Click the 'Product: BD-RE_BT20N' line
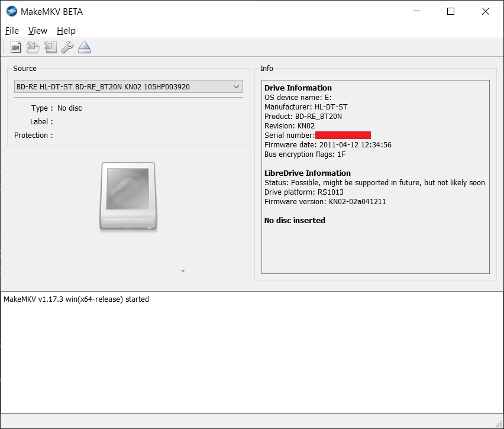 point(303,117)
